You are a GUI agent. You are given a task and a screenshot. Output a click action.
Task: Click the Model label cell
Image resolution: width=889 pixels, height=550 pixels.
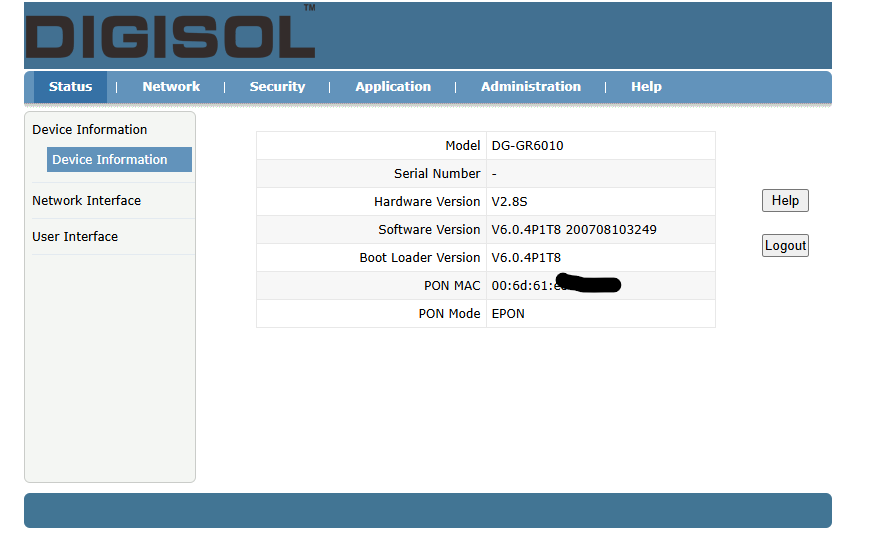(371, 146)
